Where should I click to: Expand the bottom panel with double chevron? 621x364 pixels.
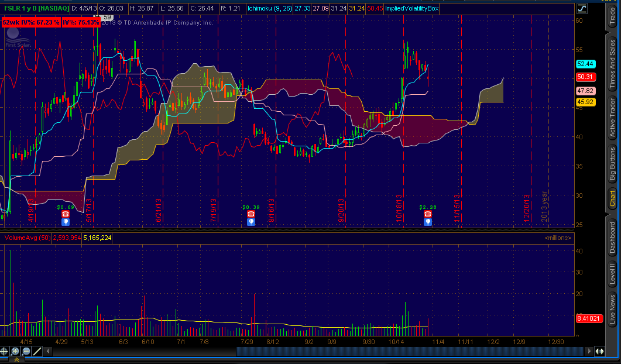point(16,360)
